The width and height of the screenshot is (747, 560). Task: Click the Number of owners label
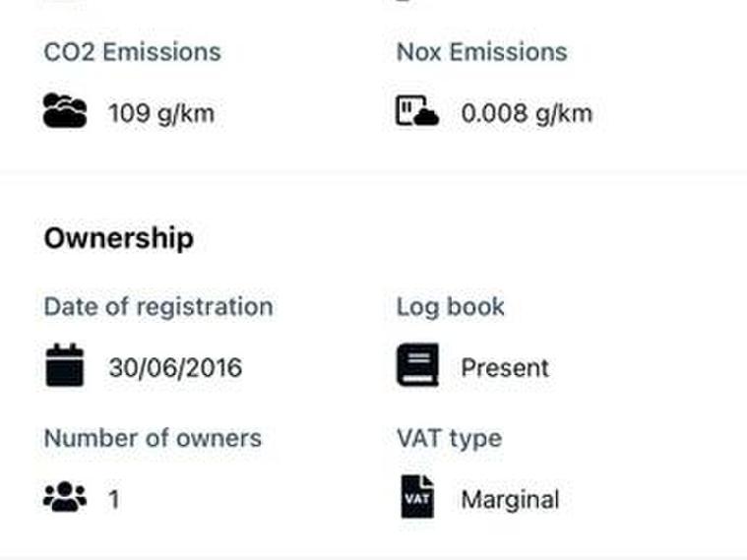(153, 438)
